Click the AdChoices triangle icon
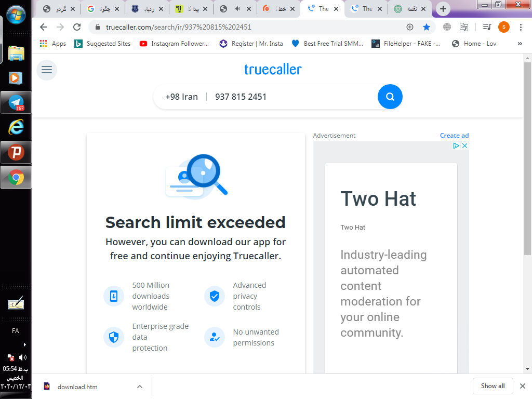The image size is (532, 399). coord(456,145)
